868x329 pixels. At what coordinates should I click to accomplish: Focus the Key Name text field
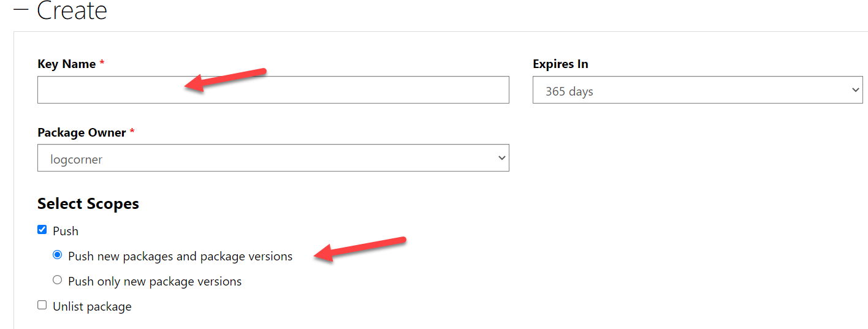tap(273, 89)
